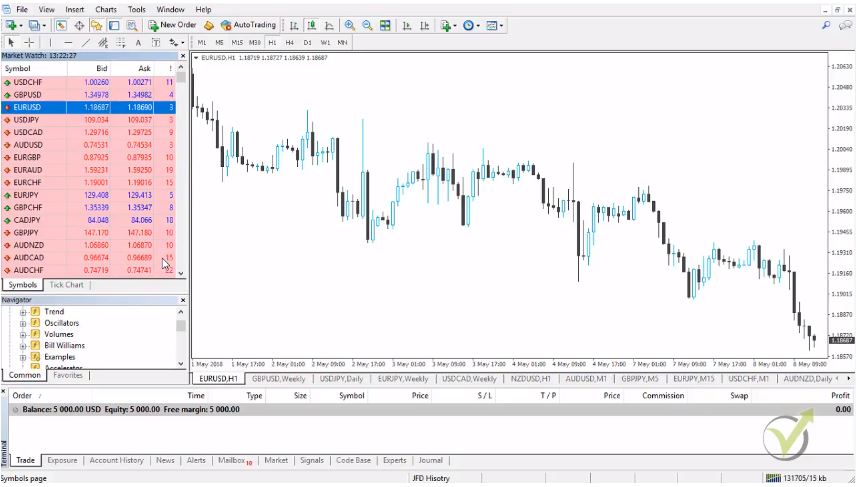This screenshot has width=856, height=487.
Task: Expand the Oscillators indicator folder
Action: (x=22, y=323)
